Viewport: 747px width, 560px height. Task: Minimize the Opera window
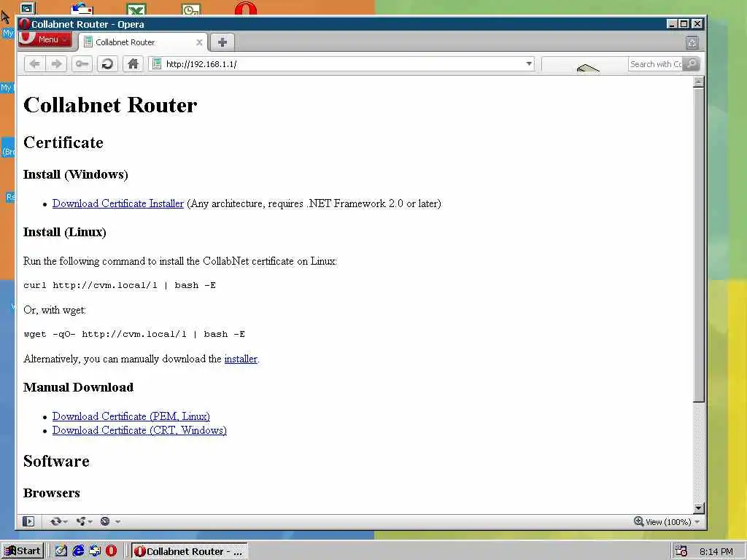pyautogui.click(x=672, y=24)
